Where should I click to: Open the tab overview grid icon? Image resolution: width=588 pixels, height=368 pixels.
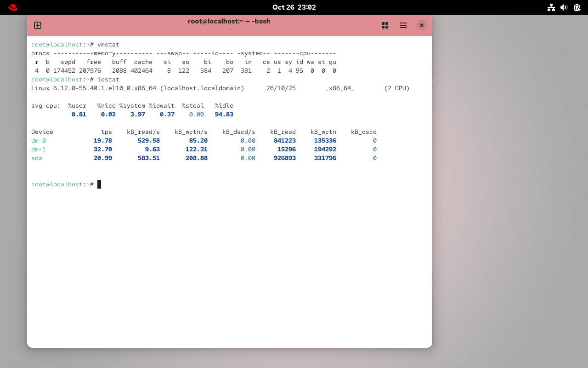point(384,25)
